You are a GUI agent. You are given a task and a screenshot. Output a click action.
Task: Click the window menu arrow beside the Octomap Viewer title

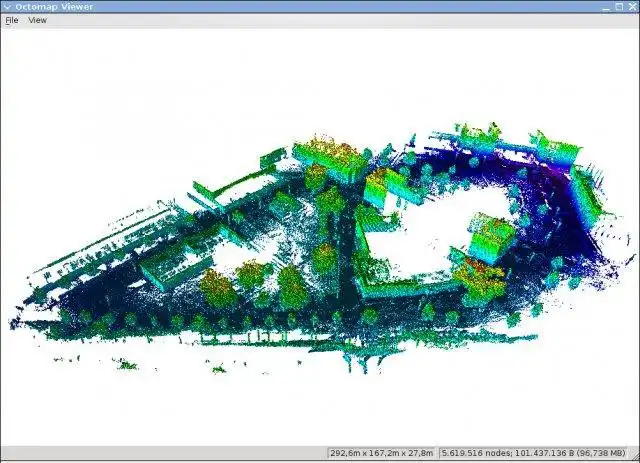[x=7, y=7]
